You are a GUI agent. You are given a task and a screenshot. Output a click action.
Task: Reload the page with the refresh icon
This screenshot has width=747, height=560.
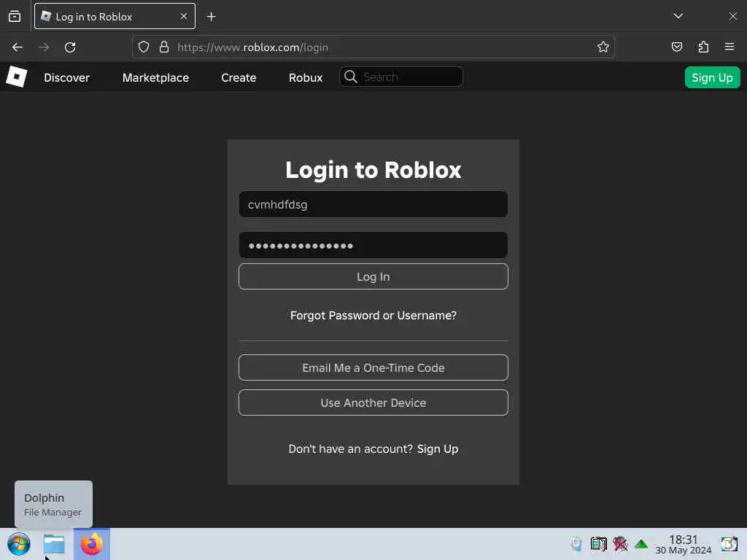click(x=70, y=47)
